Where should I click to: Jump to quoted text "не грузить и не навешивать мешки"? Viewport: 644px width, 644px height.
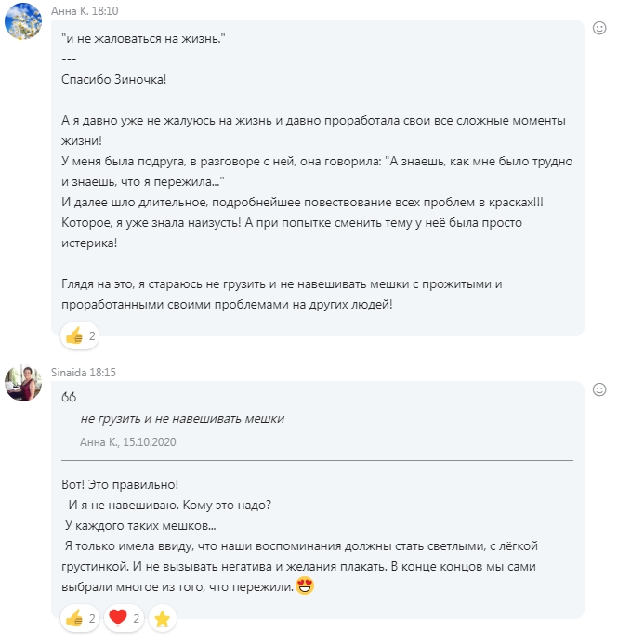point(182,418)
